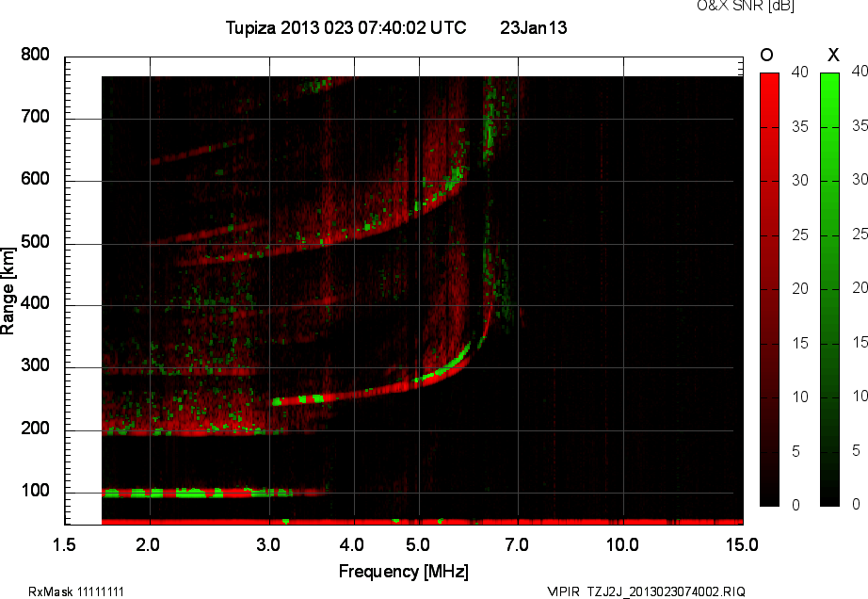
Task: Select the 'Range [km]' axis title
Action: 8,291
